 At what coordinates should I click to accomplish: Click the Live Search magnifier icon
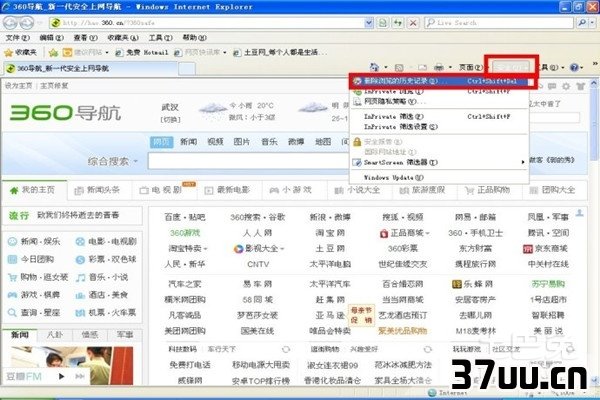(582, 23)
